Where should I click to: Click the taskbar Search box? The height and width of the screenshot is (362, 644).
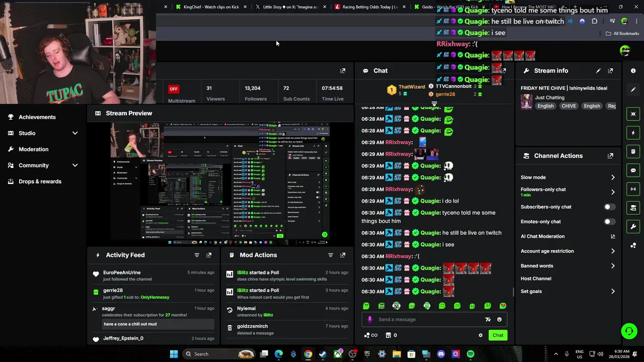(218, 354)
